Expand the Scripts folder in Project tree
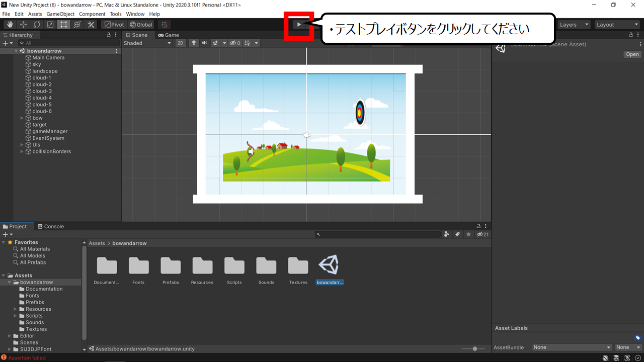Image resolution: width=644 pixels, height=362 pixels. [x=16, y=316]
